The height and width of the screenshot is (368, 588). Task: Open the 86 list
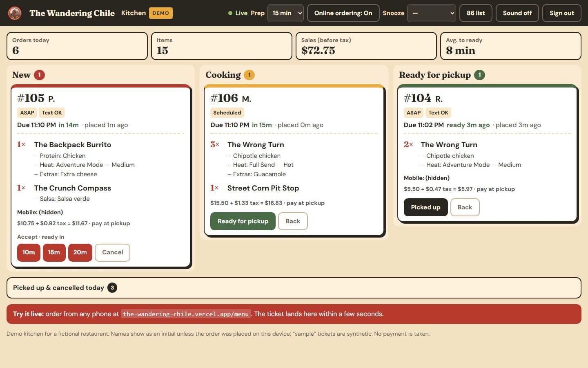pos(476,13)
